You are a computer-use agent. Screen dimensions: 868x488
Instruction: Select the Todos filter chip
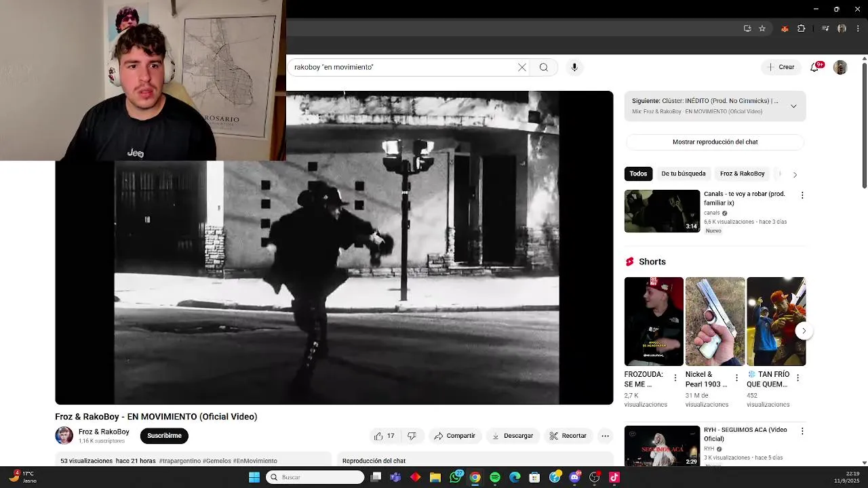tap(638, 174)
